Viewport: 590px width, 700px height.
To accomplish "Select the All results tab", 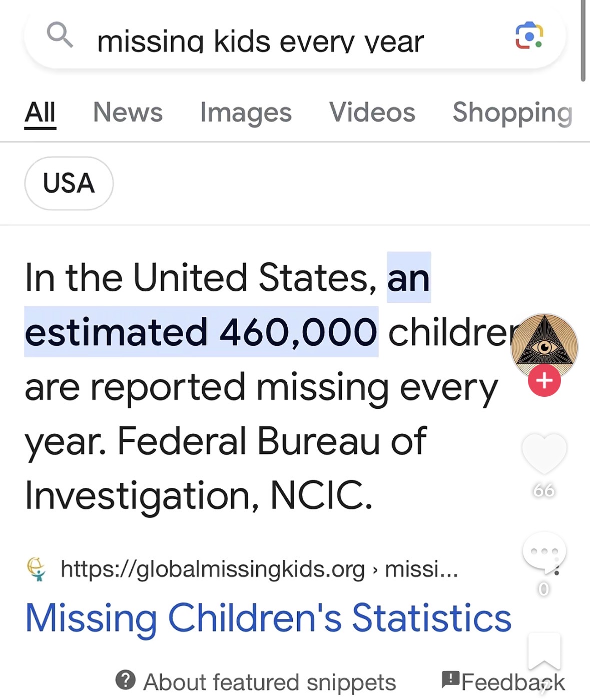I will tap(40, 113).
